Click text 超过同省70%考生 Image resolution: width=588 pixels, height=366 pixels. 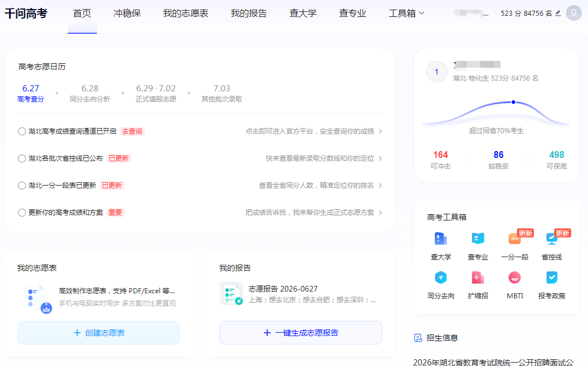(x=496, y=131)
